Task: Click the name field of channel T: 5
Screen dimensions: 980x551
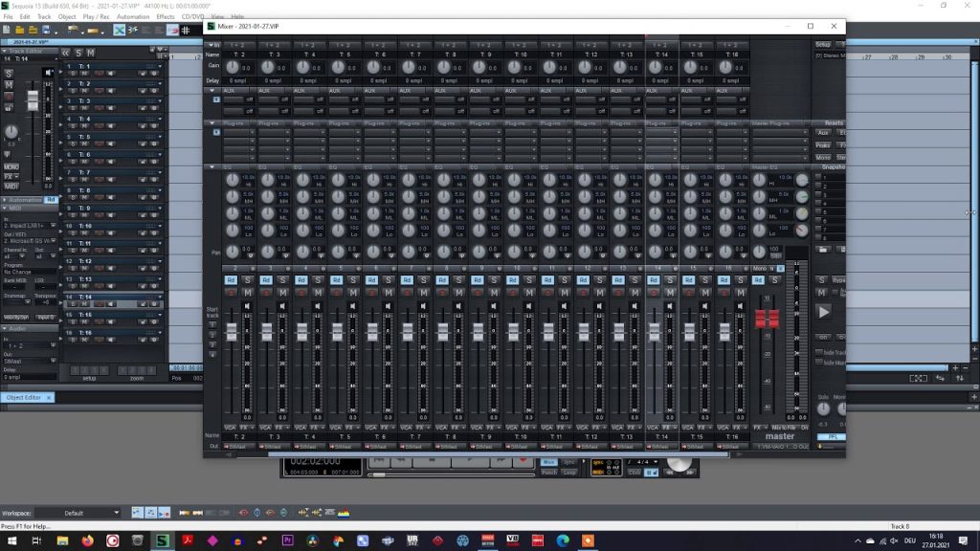Action: coord(345,55)
